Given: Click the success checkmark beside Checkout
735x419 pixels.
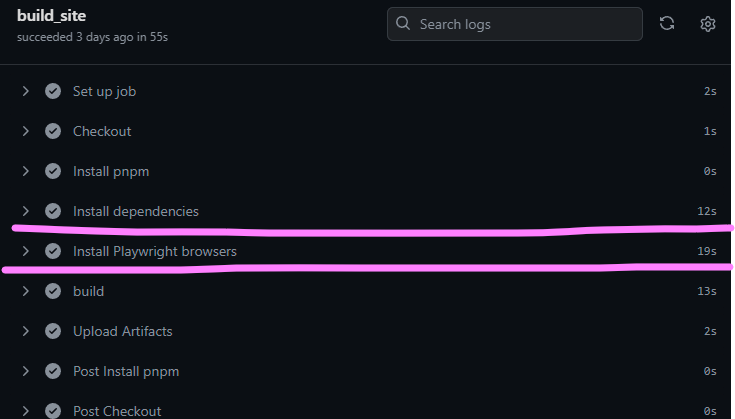Looking at the screenshot, I should [53, 131].
